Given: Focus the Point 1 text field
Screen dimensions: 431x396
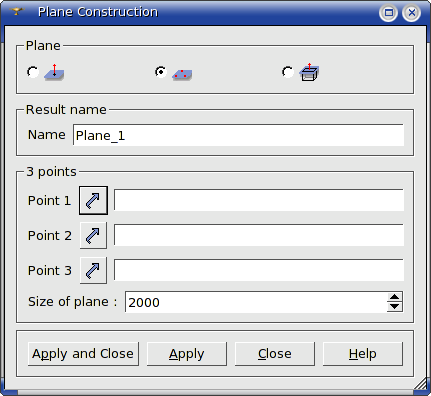Looking at the screenshot, I should pyautogui.click(x=259, y=200).
